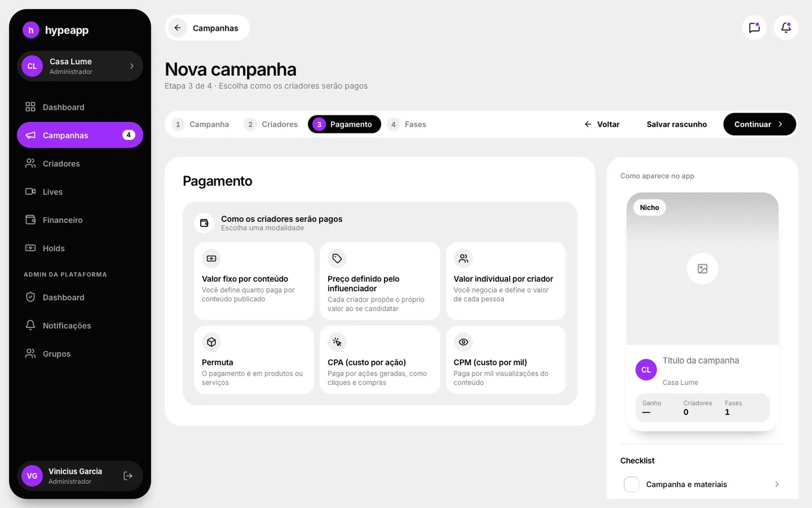The width and height of the screenshot is (812, 508).
Task: Click Voltar to previous step
Action: (602, 124)
